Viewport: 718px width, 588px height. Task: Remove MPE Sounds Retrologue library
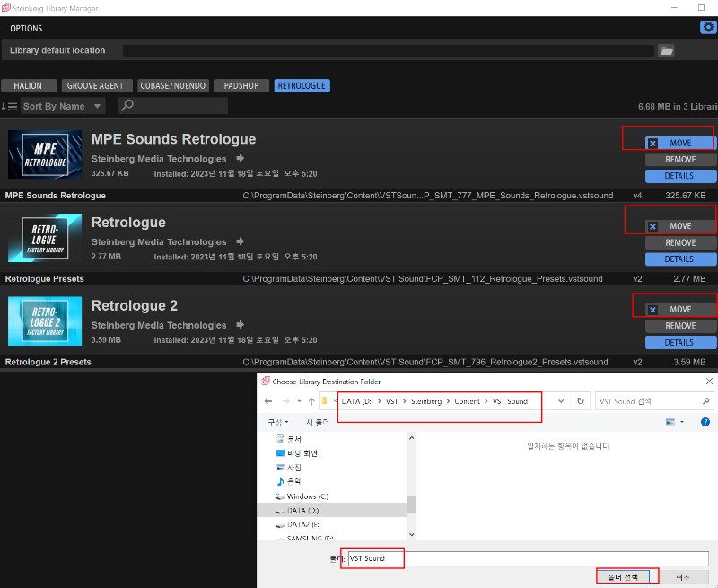[x=680, y=160]
